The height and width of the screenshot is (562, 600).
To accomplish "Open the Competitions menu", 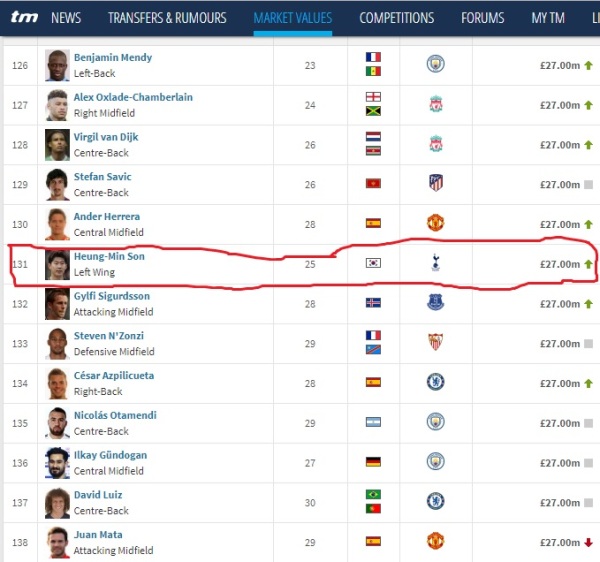I will (397, 18).
